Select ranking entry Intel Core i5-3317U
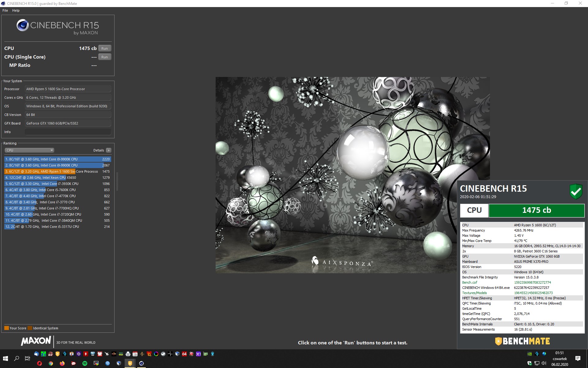Screen dimensions: 588x368 [x=58, y=227]
